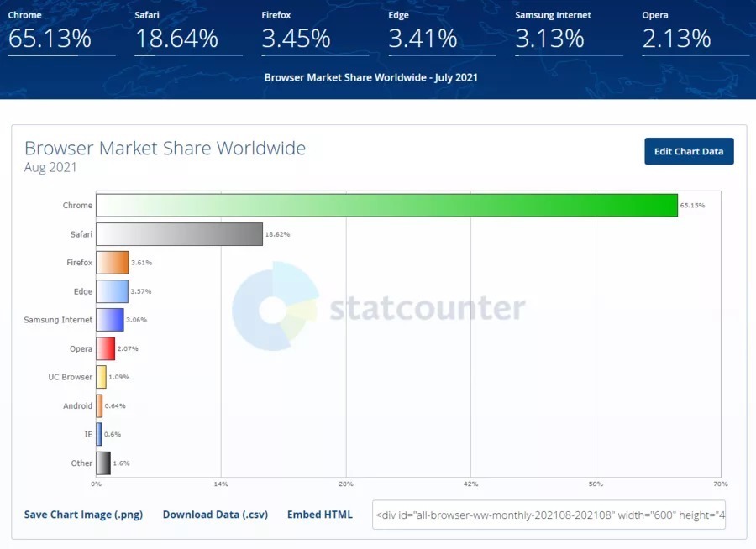Viewport: 756px width, 549px height.
Task: Select the 65.15% value label
Action: (692, 206)
